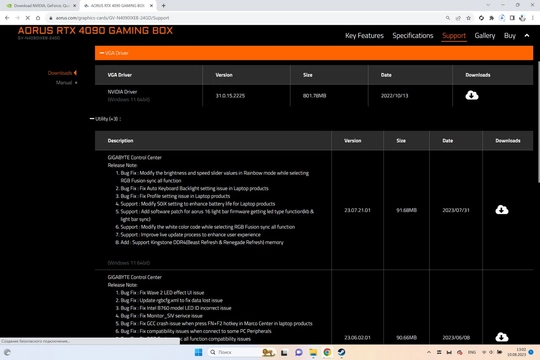
Task: Open the Chrome three-dot menu
Action: (533, 18)
